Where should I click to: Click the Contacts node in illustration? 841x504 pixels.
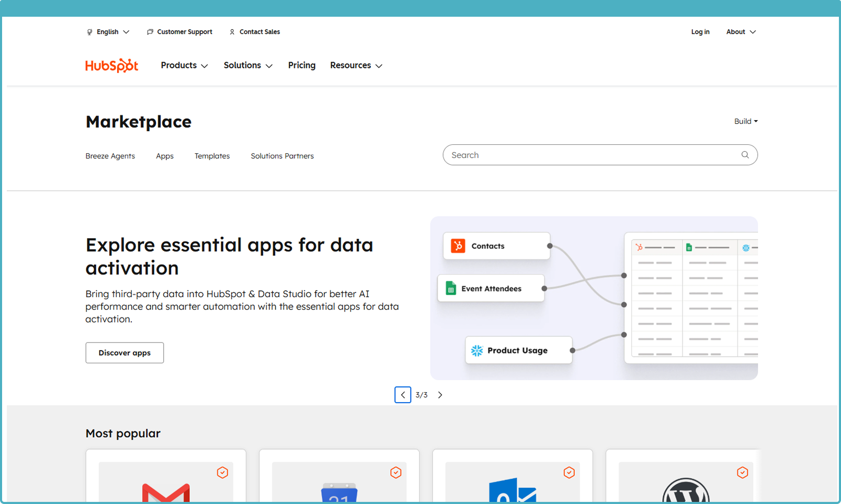point(496,246)
